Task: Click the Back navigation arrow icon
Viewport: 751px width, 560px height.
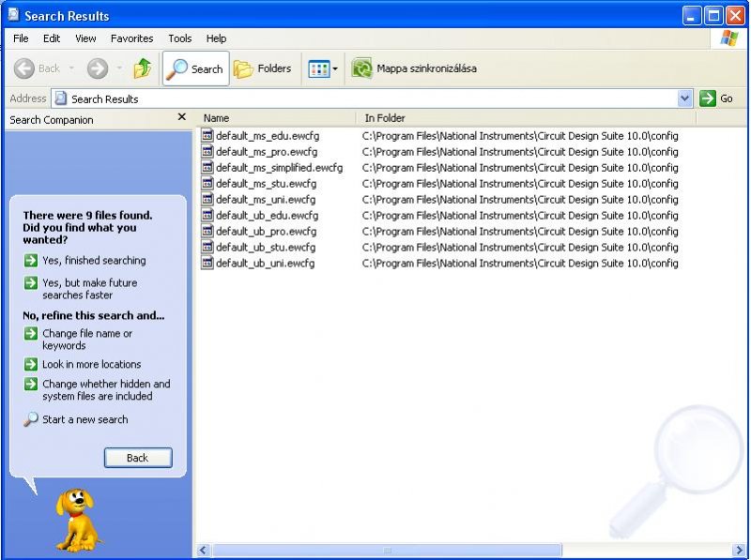Action: click(x=24, y=68)
